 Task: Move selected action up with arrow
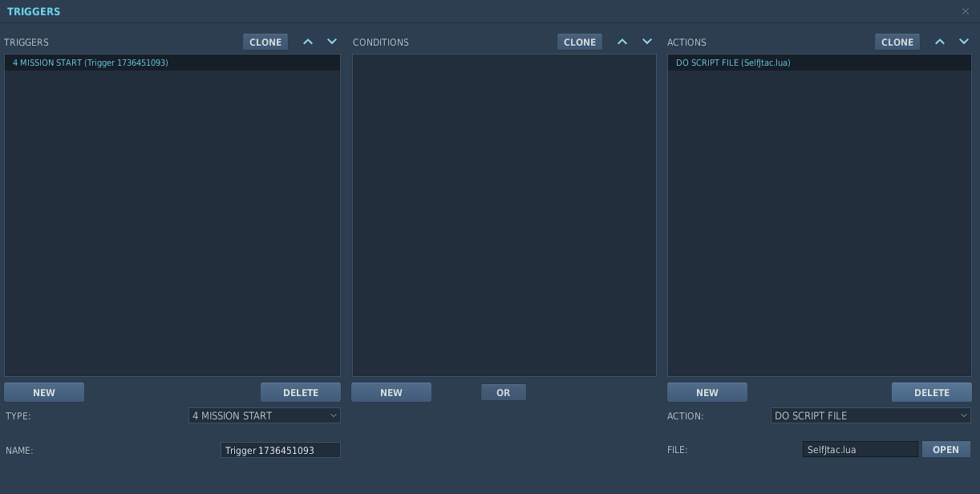(x=940, y=42)
